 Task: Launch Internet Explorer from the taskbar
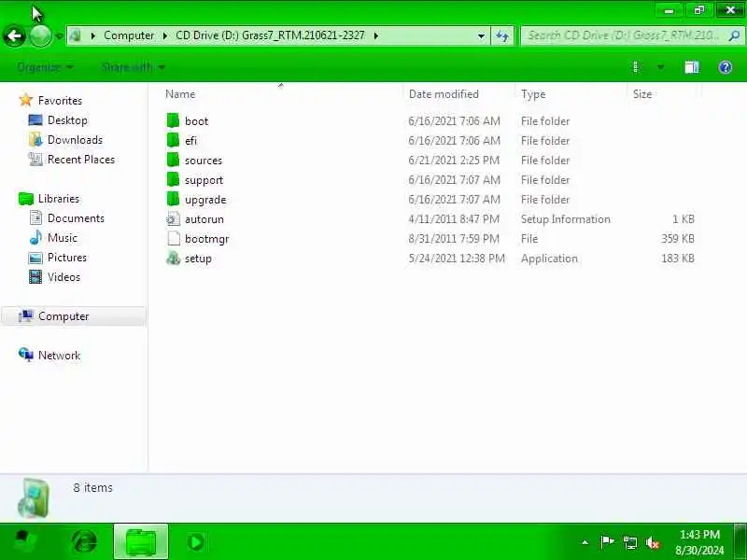(84, 542)
